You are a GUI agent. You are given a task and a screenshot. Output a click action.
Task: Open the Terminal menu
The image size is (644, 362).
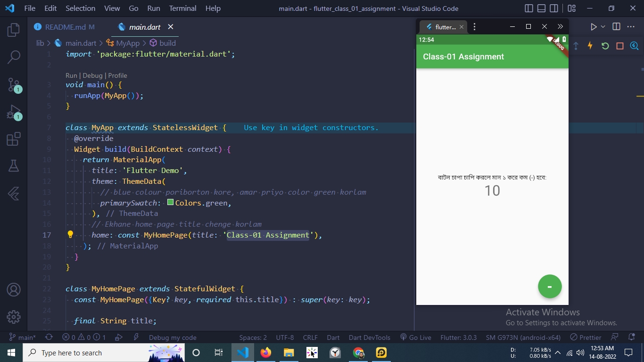pyautogui.click(x=182, y=8)
